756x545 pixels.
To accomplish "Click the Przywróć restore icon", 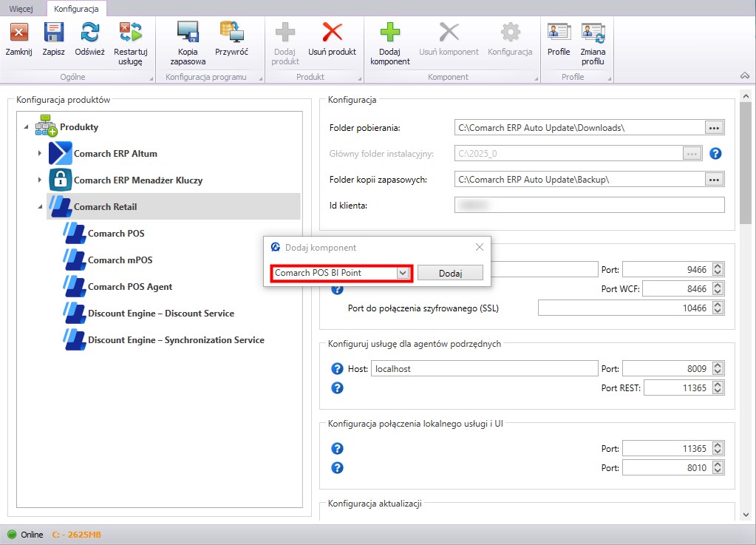I will pyautogui.click(x=231, y=33).
